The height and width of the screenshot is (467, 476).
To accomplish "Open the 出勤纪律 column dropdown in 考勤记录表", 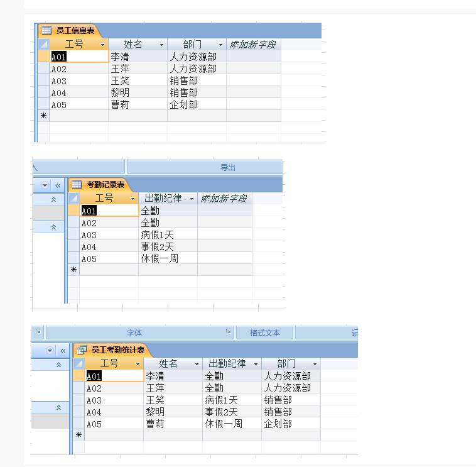I will (x=192, y=199).
